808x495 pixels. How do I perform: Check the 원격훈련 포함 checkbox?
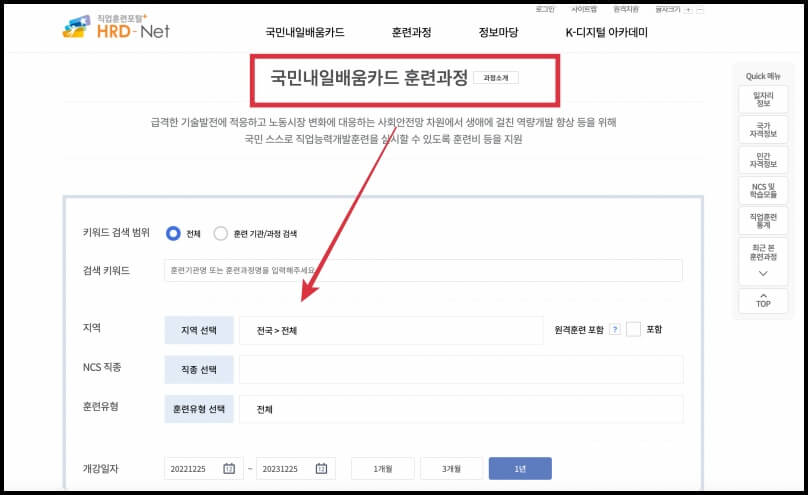click(x=633, y=329)
